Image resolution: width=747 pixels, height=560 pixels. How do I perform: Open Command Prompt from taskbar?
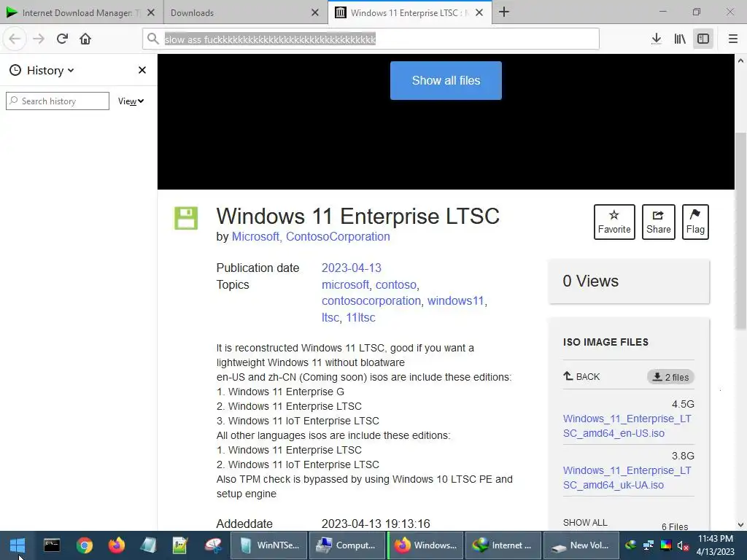(52, 545)
